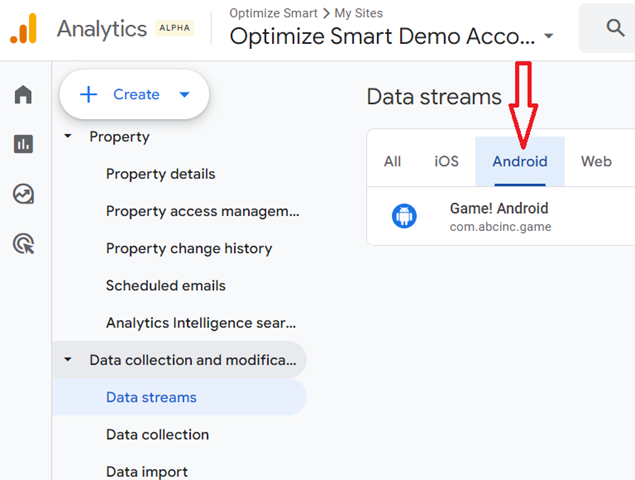Screen dimensions: 635x480
Task: Click the Optimize Smart breadcrumb
Action: [x=273, y=13]
